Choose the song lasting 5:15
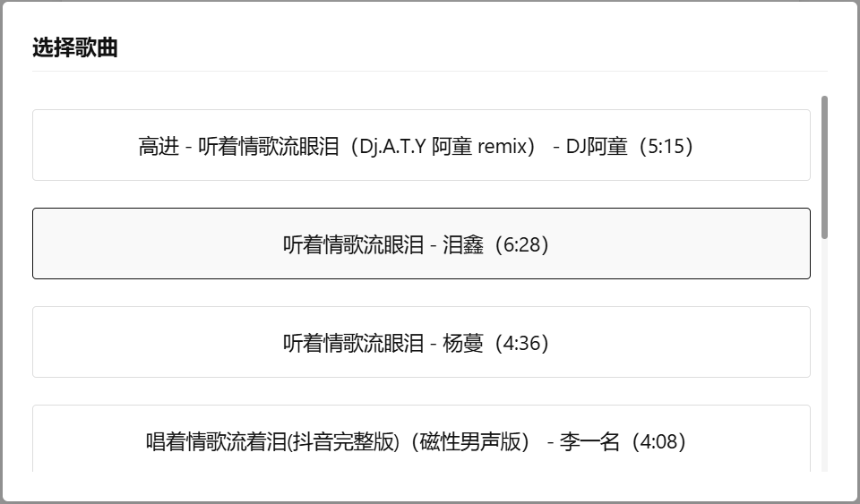The width and height of the screenshot is (860, 504). (421, 145)
